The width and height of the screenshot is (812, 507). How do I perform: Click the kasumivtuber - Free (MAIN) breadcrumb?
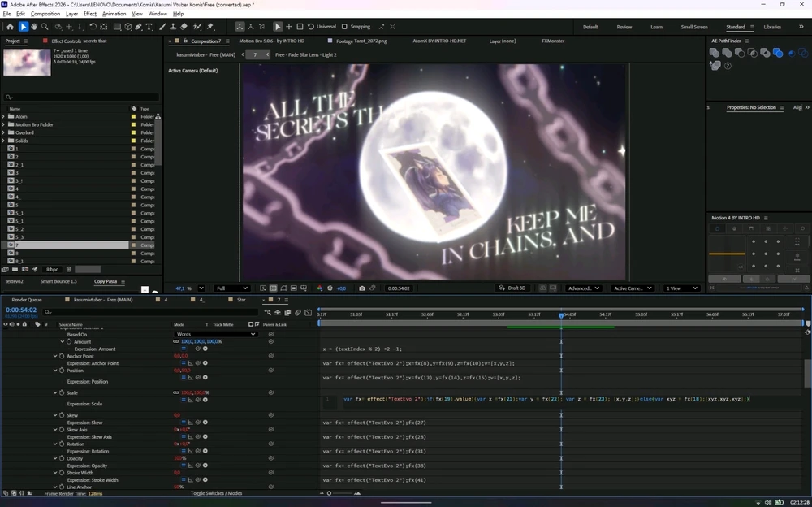pyautogui.click(x=205, y=54)
